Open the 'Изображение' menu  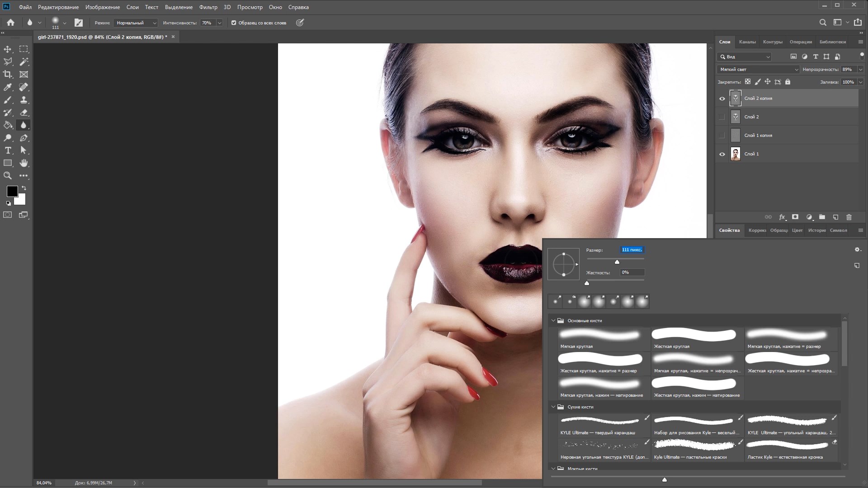(103, 7)
